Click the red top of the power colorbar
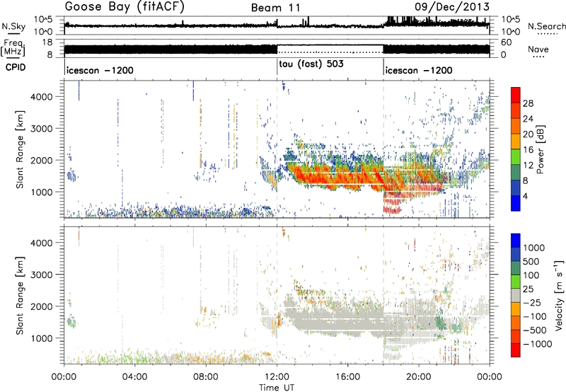 (516, 96)
